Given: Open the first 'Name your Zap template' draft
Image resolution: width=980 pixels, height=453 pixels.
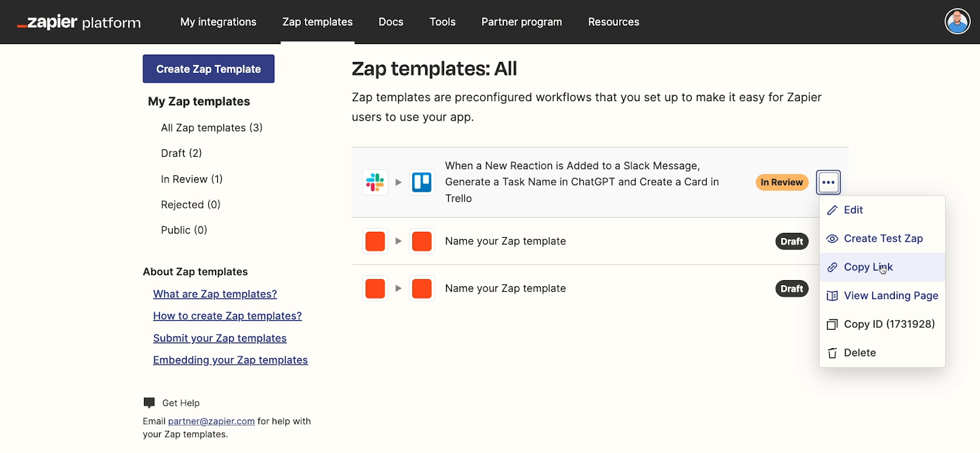Looking at the screenshot, I should click(x=505, y=242).
